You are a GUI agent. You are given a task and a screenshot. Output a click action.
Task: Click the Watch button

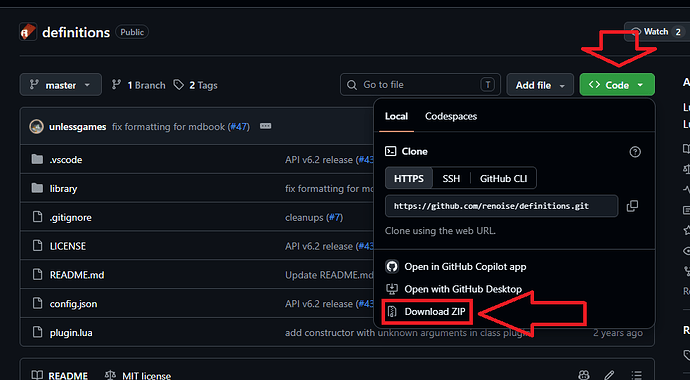(657, 32)
